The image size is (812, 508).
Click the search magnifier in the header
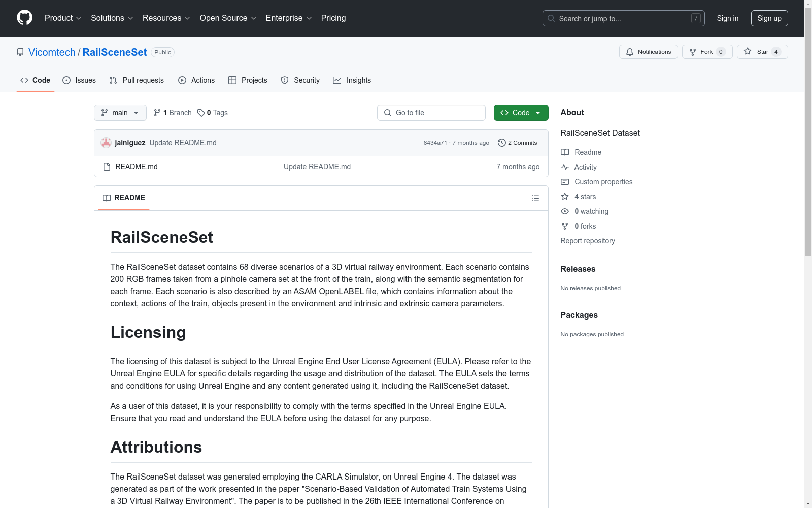coord(551,18)
